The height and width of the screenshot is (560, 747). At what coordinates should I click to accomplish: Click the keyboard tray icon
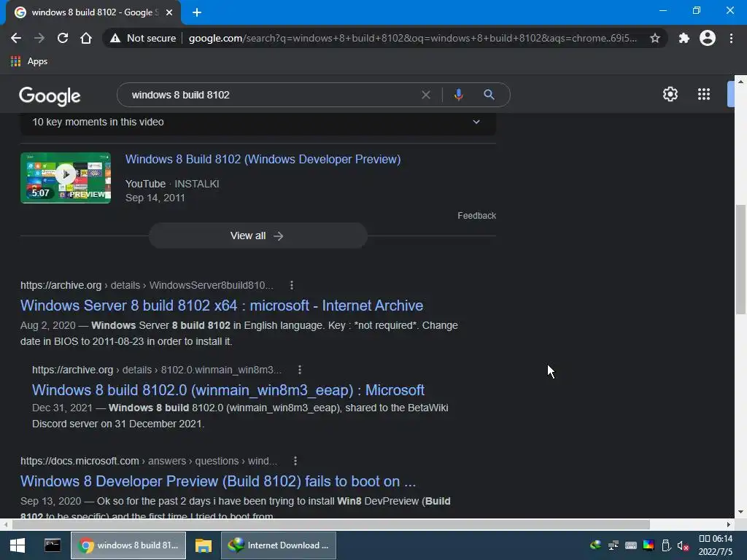tap(631, 545)
